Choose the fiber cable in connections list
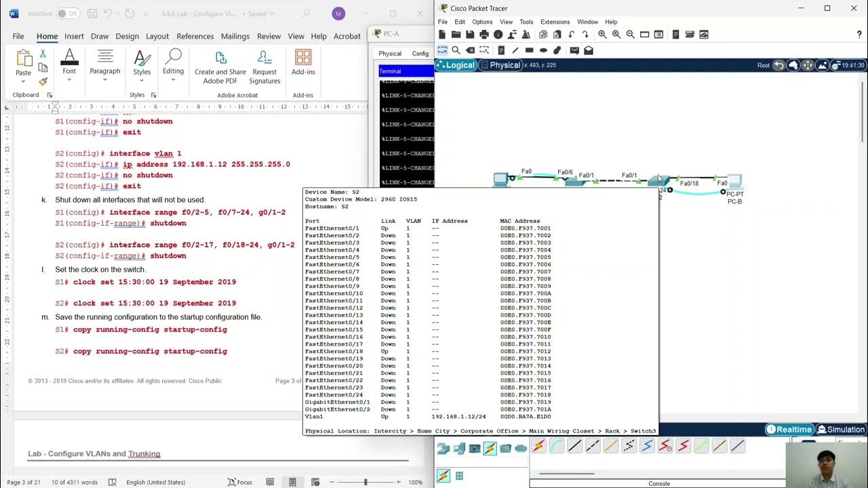Viewport: 868px width, 488px height. pyautogui.click(x=611, y=446)
